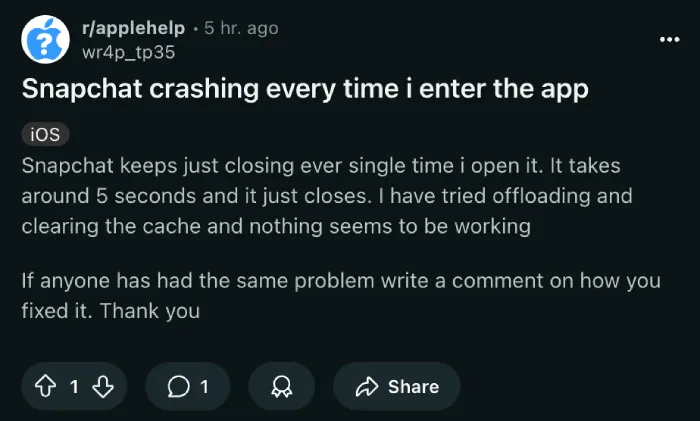The width and height of the screenshot is (700, 421).
Task: Click the comment count number
Action: click(x=204, y=387)
